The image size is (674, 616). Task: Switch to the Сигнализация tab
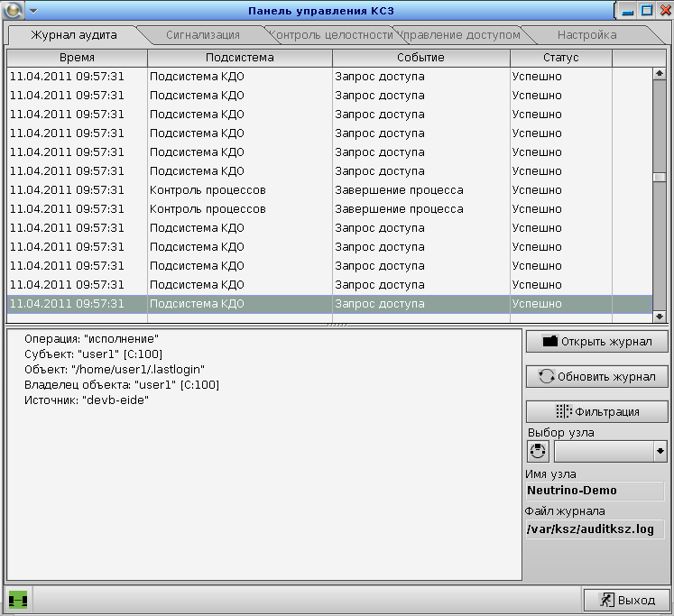pos(202,35)
